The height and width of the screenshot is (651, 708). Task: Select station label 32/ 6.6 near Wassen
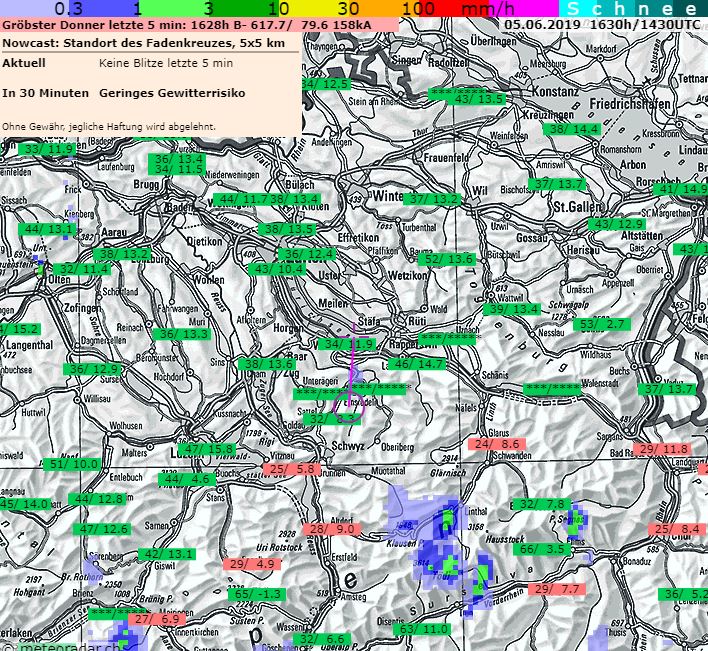pos(322,639)
